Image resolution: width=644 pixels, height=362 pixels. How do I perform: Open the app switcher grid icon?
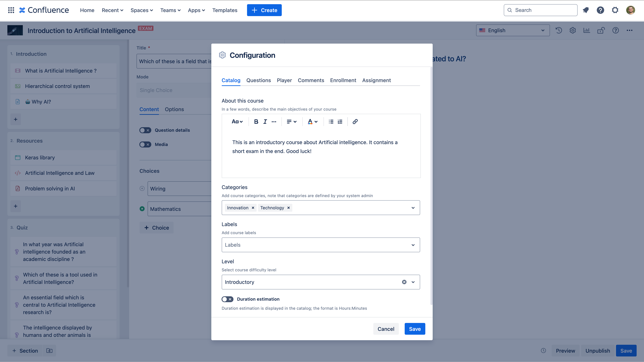click(11, 10)
